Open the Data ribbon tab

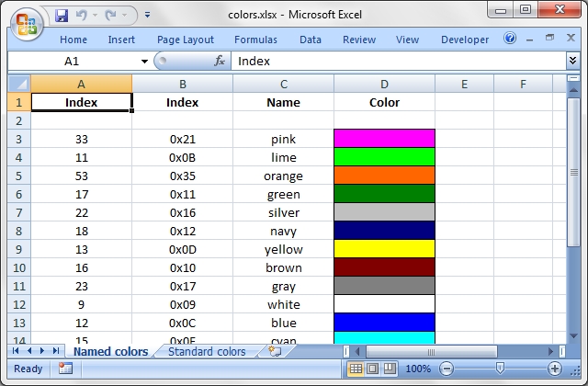point(311,40)
